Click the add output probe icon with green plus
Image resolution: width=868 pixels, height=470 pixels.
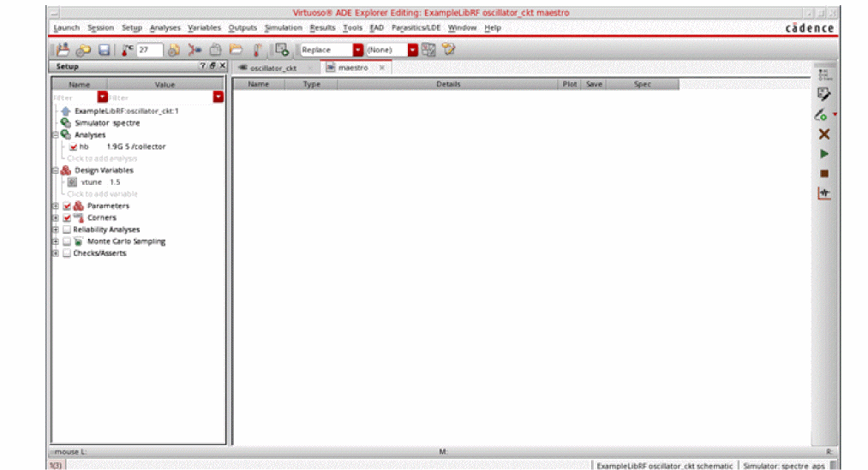click(x=821, y=115)
